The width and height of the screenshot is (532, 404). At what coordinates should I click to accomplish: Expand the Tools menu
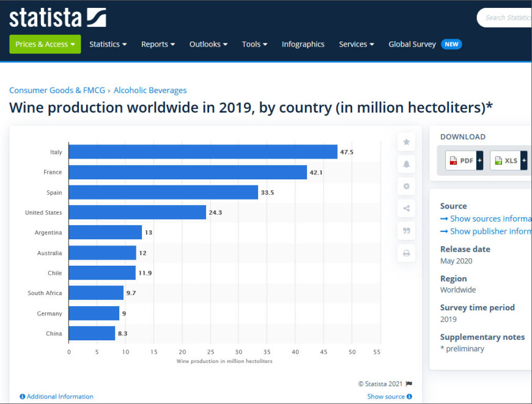click(254, 44)
